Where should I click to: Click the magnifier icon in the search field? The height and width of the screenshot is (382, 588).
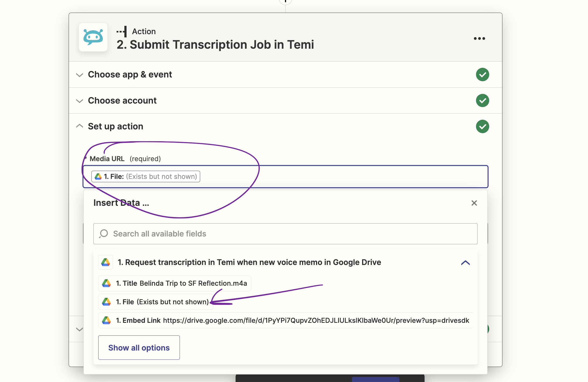104,234
